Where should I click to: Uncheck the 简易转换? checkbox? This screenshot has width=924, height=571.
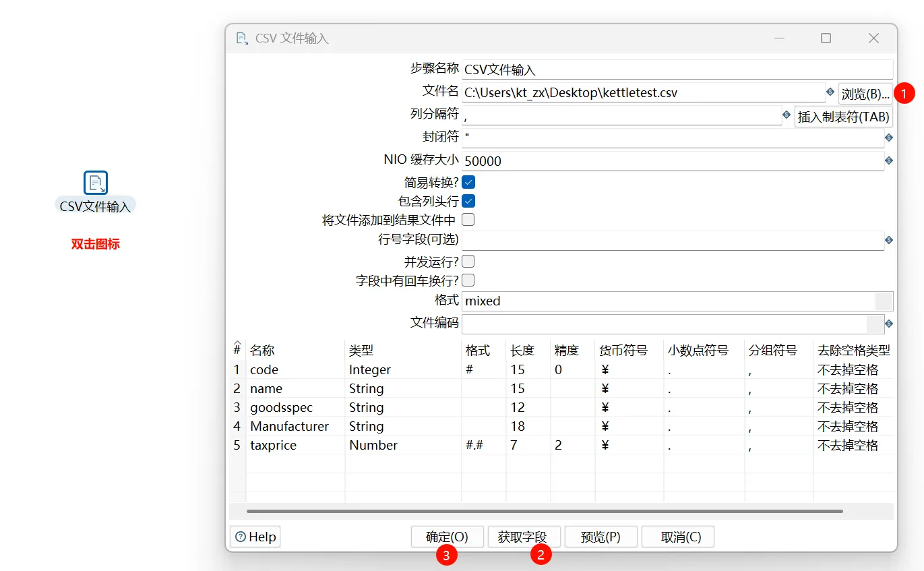coord(468,182)
